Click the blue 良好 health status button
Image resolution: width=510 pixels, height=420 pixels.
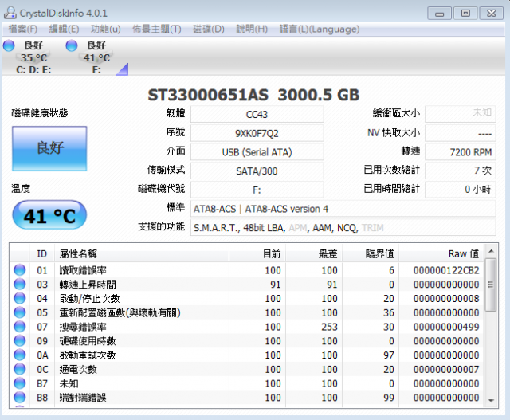coord(49,148)
